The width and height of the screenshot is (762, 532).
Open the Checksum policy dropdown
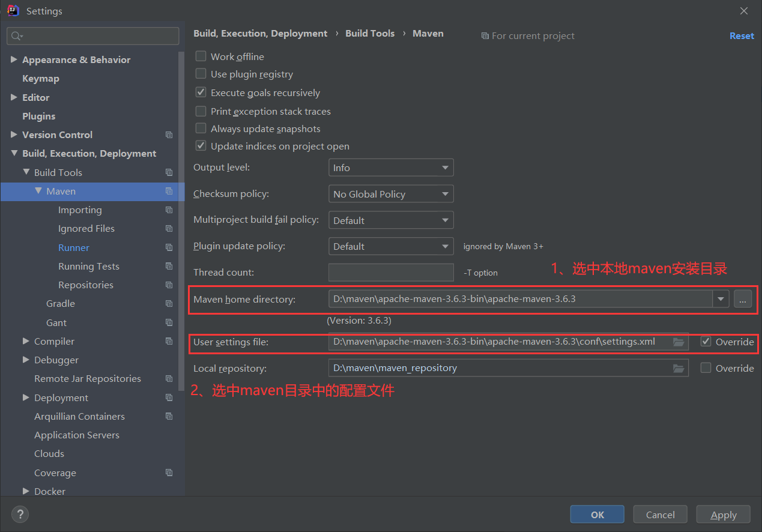391,194
